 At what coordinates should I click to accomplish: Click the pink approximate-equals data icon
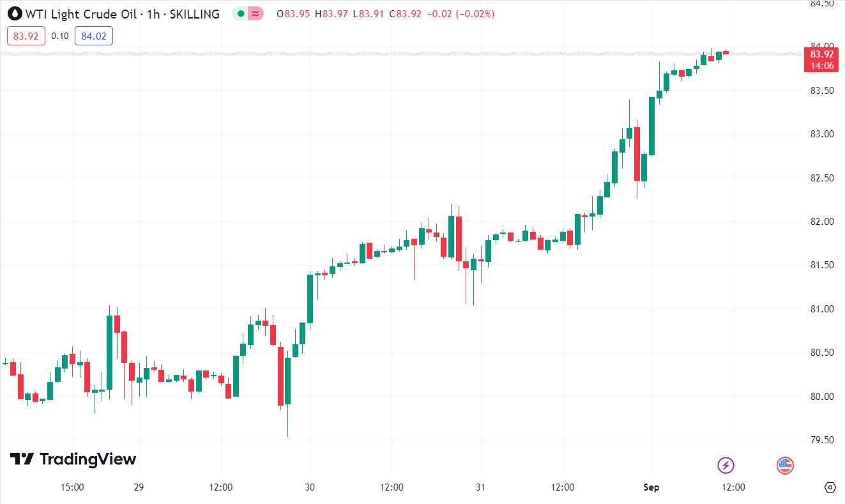[255, 13]
